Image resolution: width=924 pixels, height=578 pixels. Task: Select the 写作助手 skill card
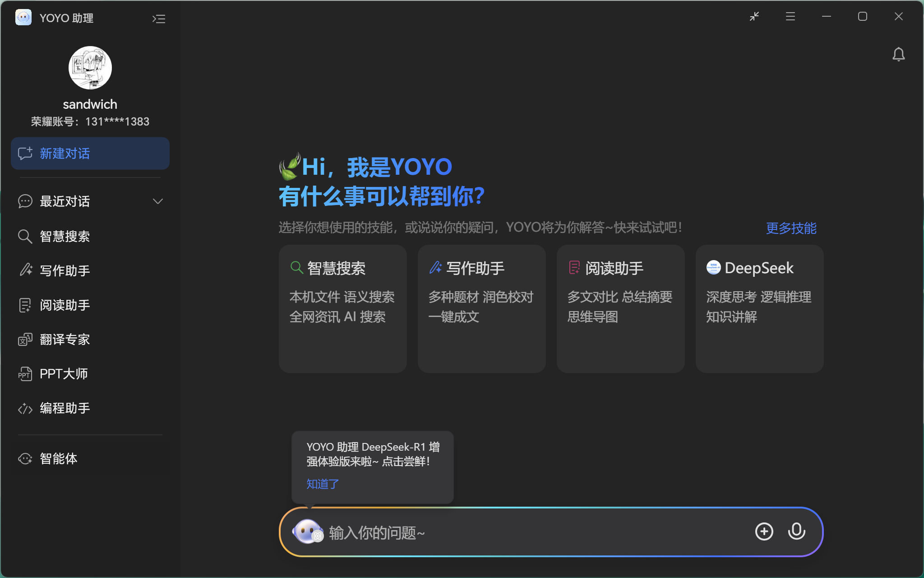[x=482, y=309]
